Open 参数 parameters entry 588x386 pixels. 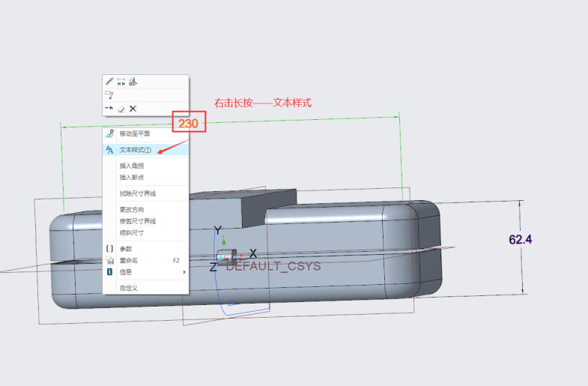coord(126,249)
